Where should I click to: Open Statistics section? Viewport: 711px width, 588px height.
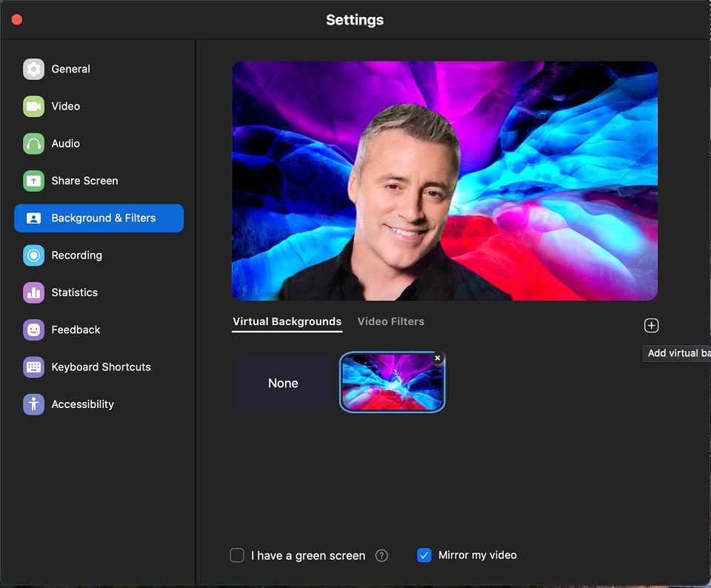(99, 293)
